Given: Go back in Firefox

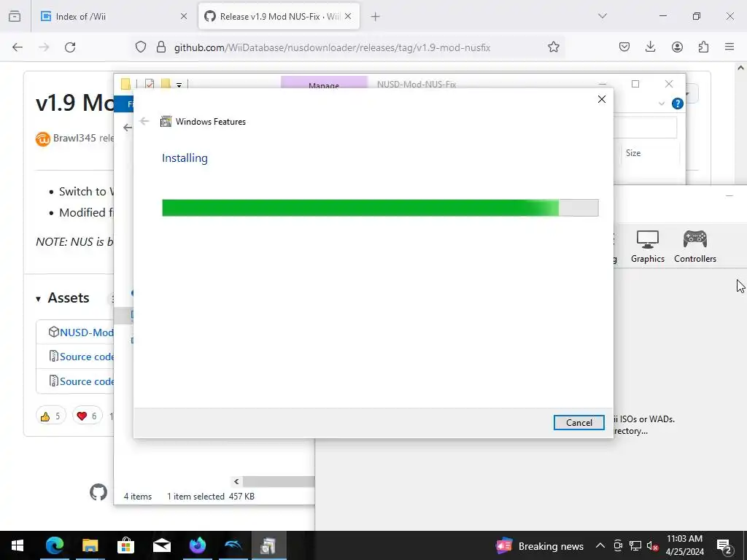Looking at the screenshot, I should (x=18, y=47).
